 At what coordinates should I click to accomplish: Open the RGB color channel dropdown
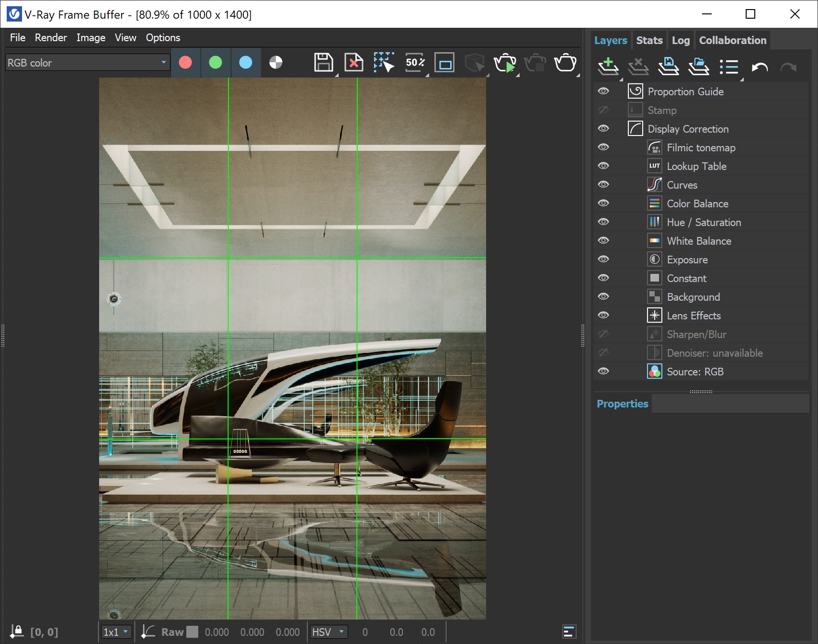163,62
